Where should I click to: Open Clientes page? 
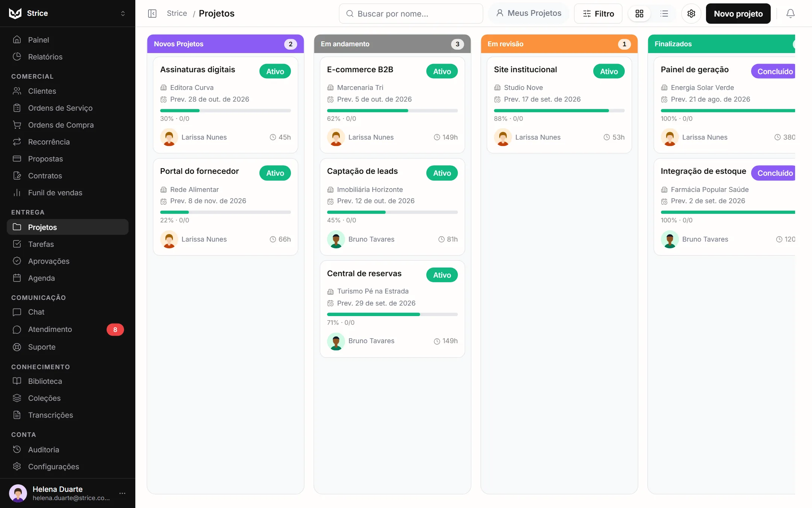click(68, 91)
